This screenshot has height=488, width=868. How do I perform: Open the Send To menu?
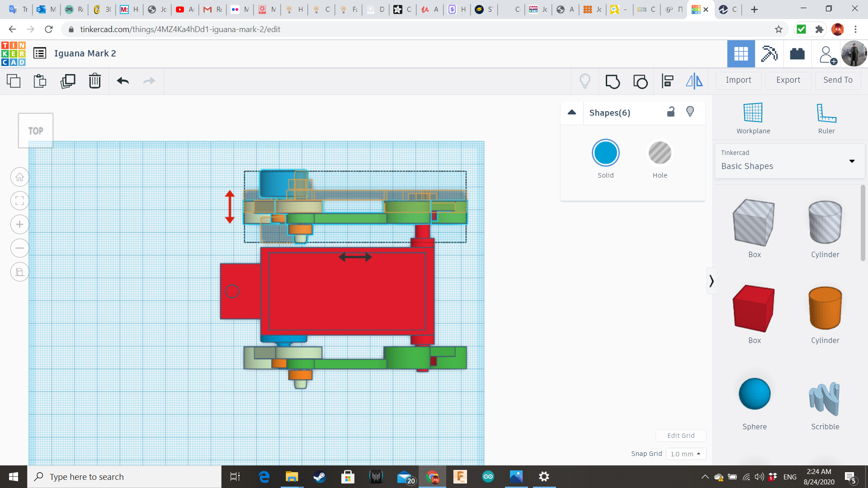[838, 80]
